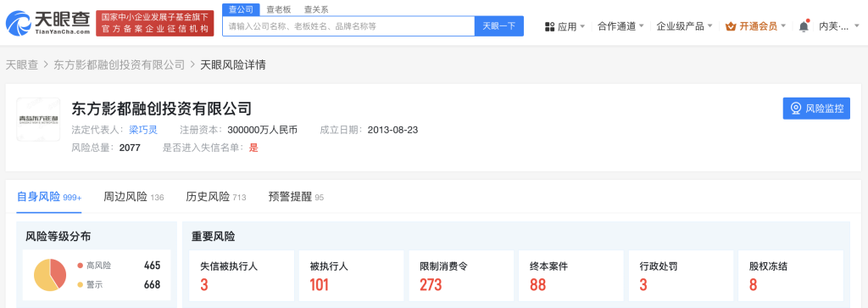
Task: Click the 风险总量 2077 value
Action: [130, 148]
